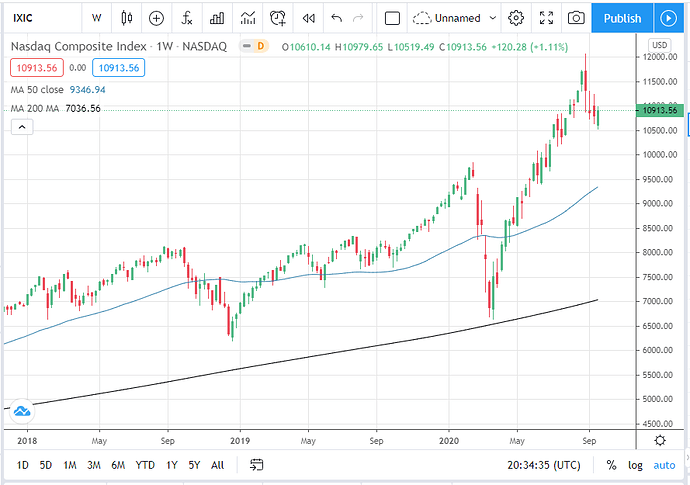
Task: Click the 20:34:35 (UTC) timezone clock
Action: coord(543,465)
